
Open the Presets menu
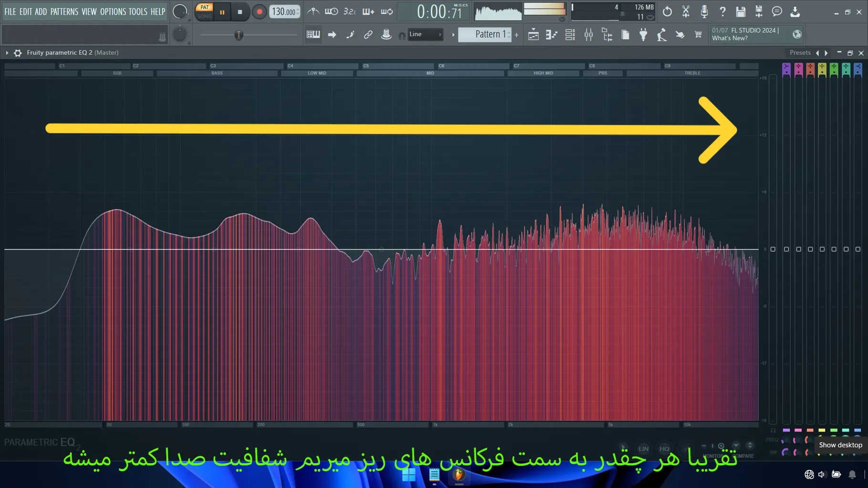coord(800,53)
